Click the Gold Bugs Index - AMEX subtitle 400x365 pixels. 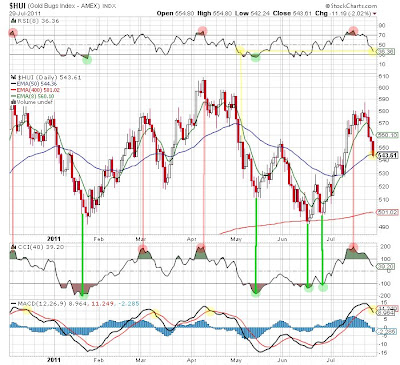click(x=64, y=6)
